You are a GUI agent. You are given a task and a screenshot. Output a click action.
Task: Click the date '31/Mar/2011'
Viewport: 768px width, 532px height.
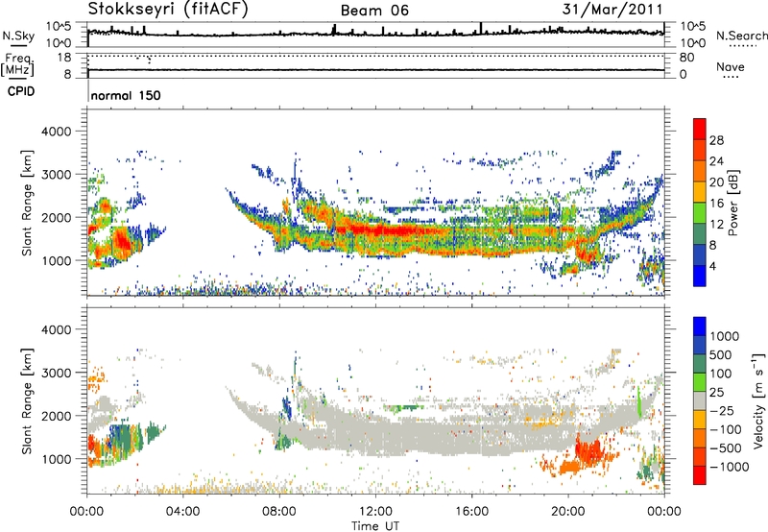click(612, 9)
